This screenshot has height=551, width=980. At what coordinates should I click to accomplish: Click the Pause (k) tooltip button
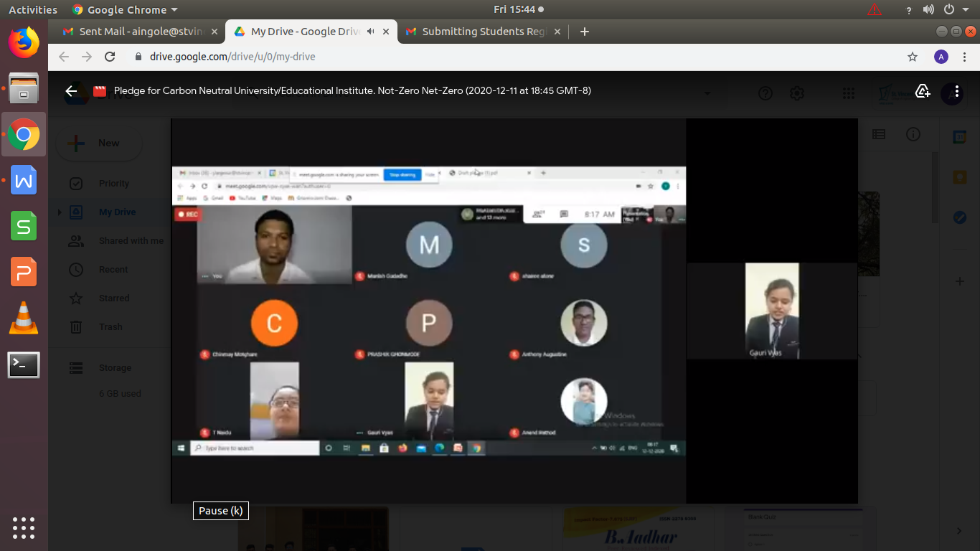pos(221,511)
